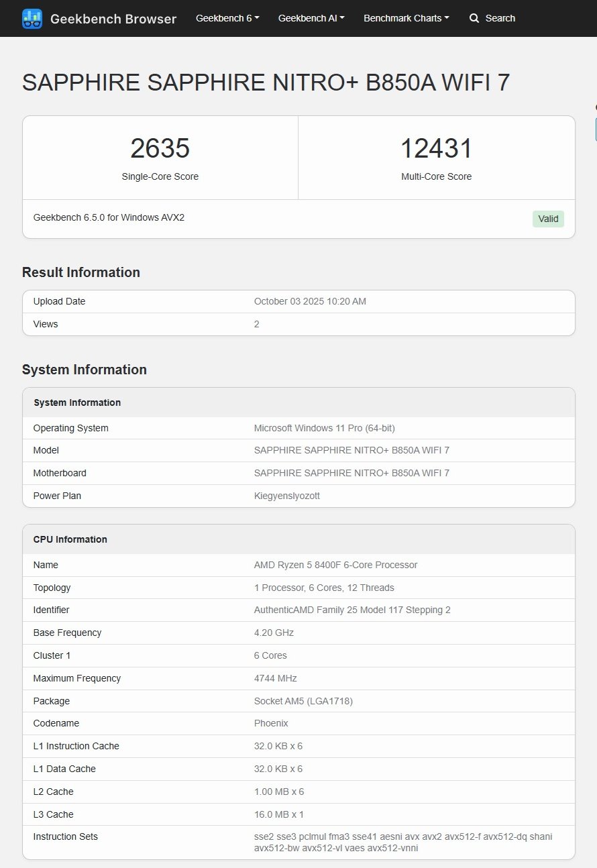Image resolution: width=597 pixels, height=868 pixels.
Task: Click the magnifying glass search icon
Action: point(474,18)
